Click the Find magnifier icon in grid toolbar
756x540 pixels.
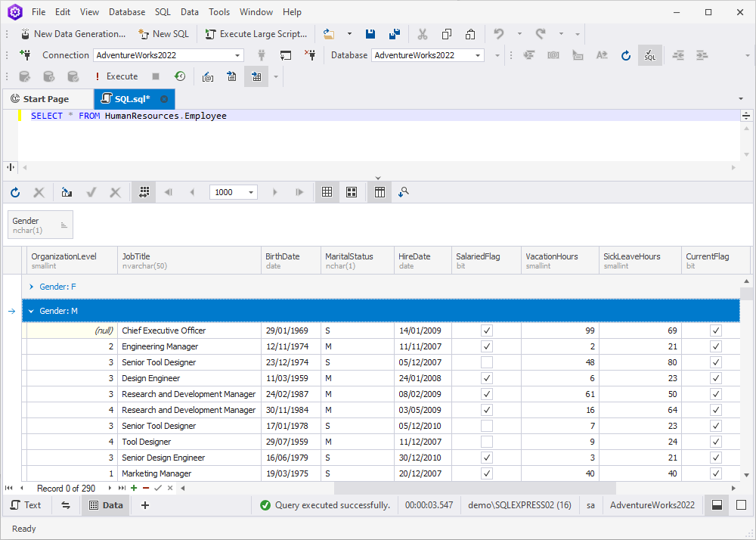pos(404,192)
